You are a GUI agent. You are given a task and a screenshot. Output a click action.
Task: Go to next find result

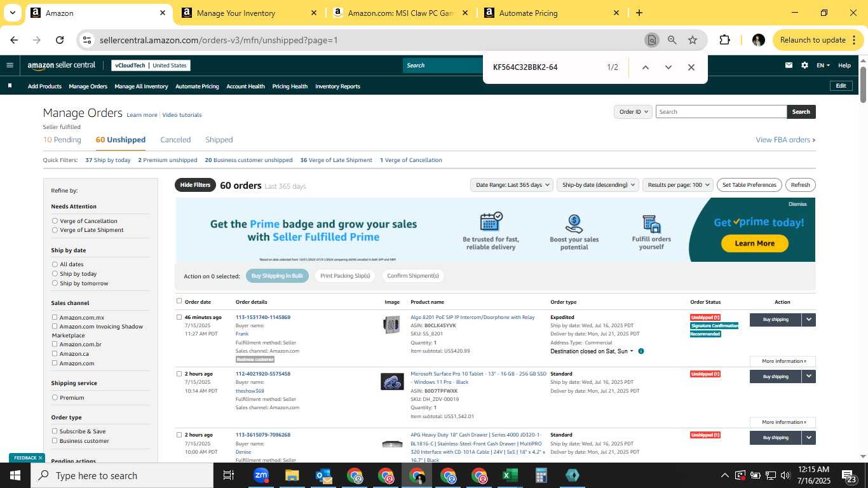tap(668, 67)
